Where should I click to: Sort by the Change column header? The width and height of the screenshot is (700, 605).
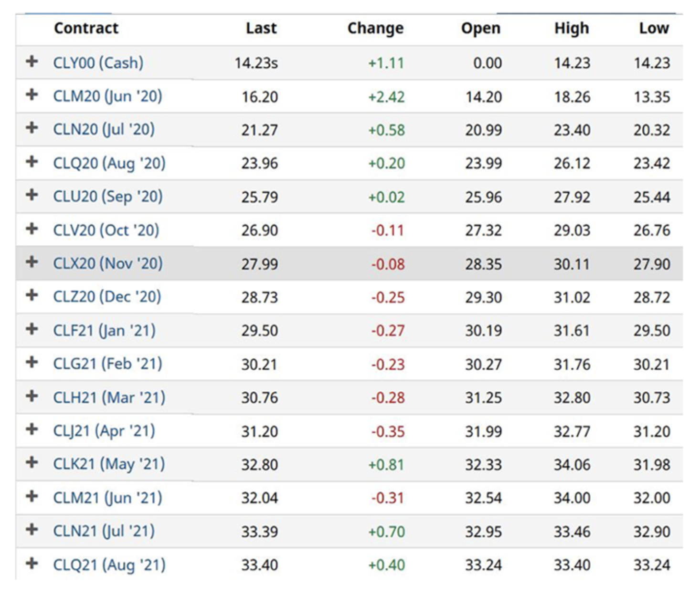[376, 29]
